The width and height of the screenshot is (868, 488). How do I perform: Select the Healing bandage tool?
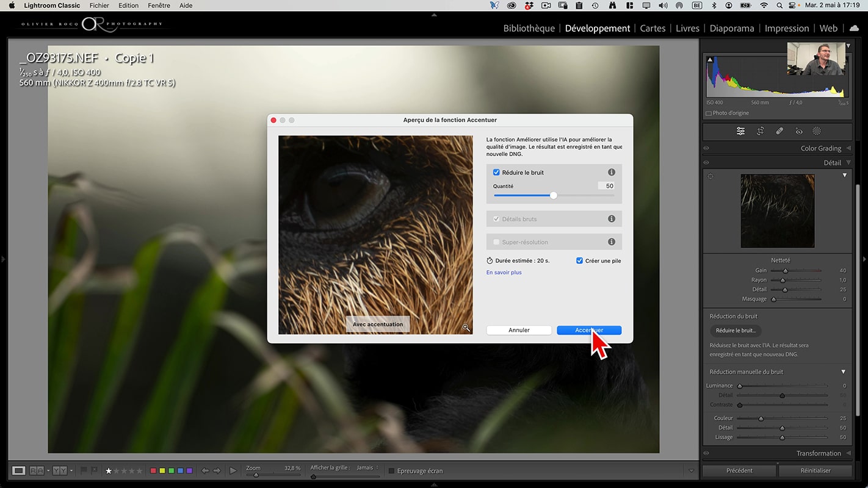779,131
